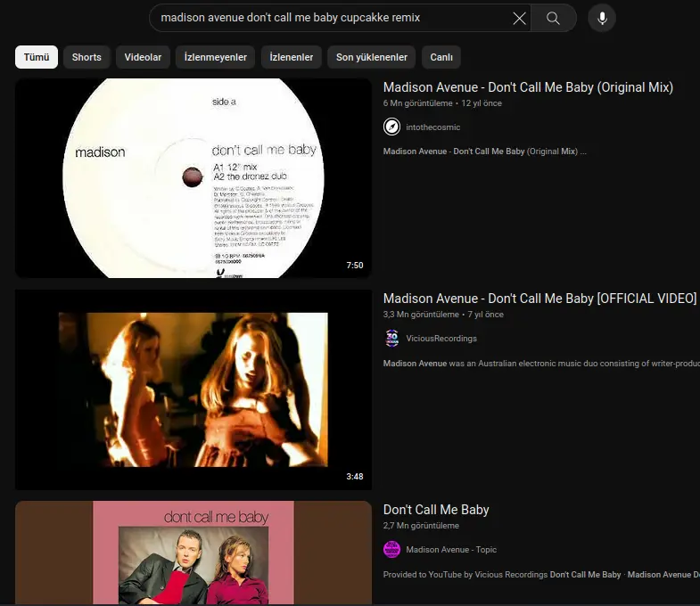The width and height of the screenshot is (700, 606).
Task: Click '3,3 Mn görüntüleme • 7 yıl önce' metadata
Action: (443, 315)
